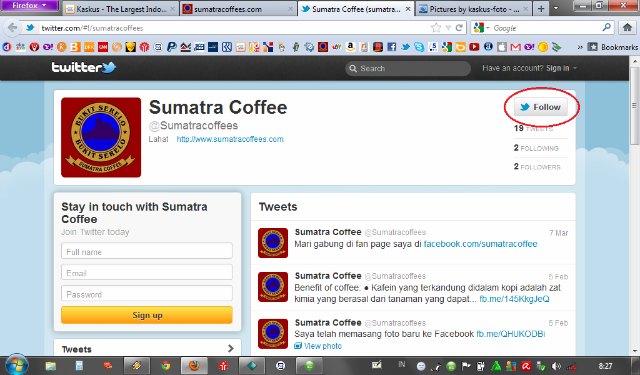Open the Blogger bookmark icon

76,47
